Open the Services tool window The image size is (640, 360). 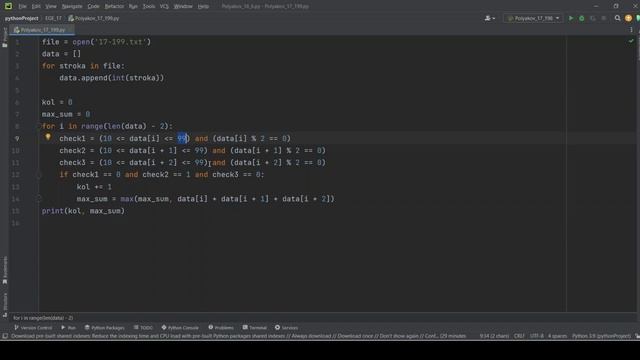click(286, 327)
